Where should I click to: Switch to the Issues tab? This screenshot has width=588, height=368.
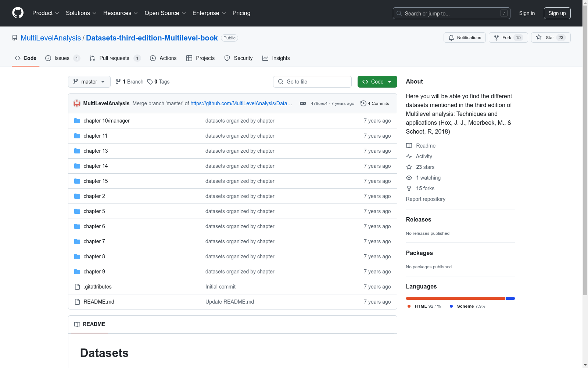click(x=62, y=58)
